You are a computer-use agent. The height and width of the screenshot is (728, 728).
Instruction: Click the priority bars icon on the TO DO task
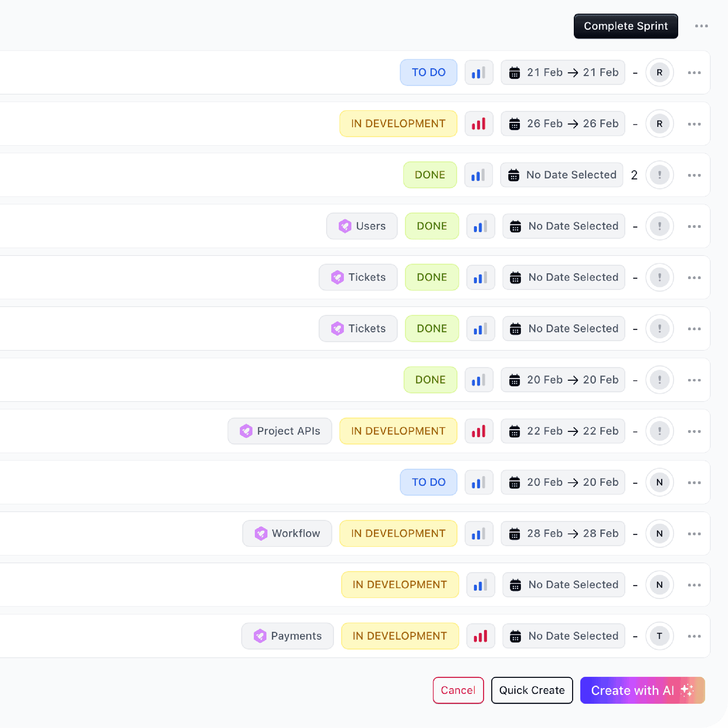click(479, 72)
